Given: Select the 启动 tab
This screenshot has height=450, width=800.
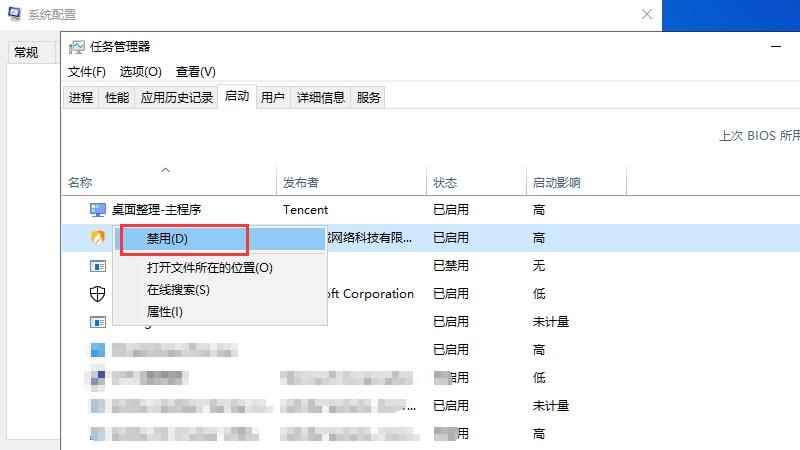Looking at the screenshot, I should pyautogui.click(x=237, y=96).
